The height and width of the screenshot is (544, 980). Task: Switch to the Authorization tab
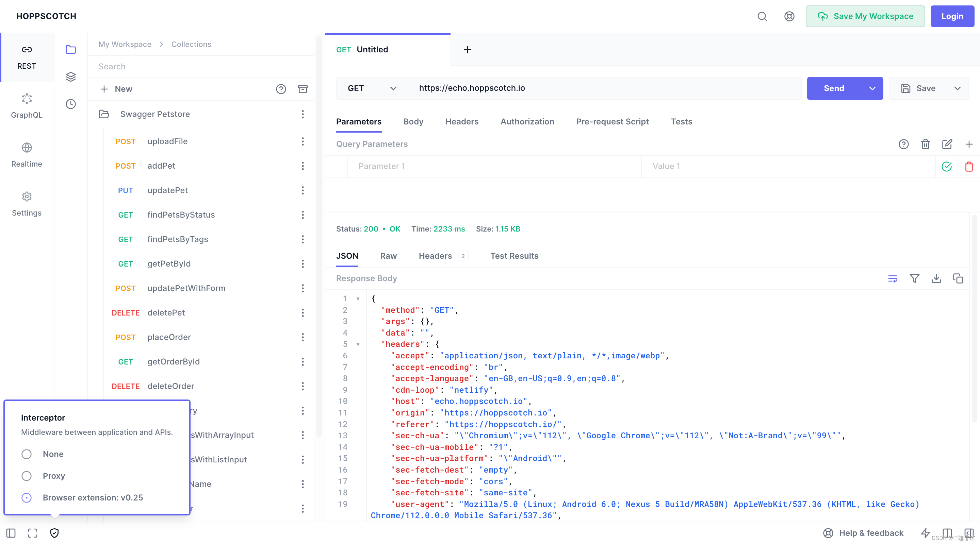pyautogui.click(x=527, y=122)
